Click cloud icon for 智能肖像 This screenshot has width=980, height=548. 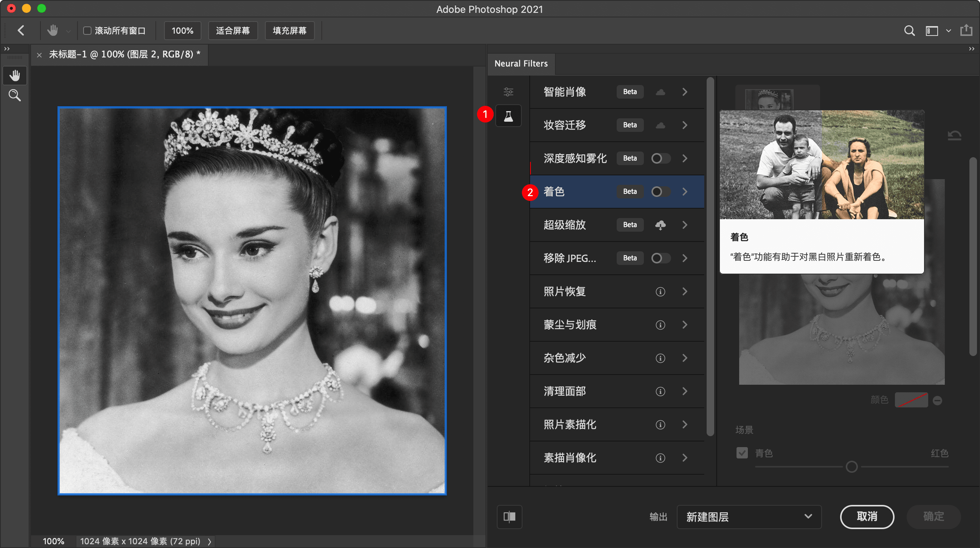click(661, 92)
